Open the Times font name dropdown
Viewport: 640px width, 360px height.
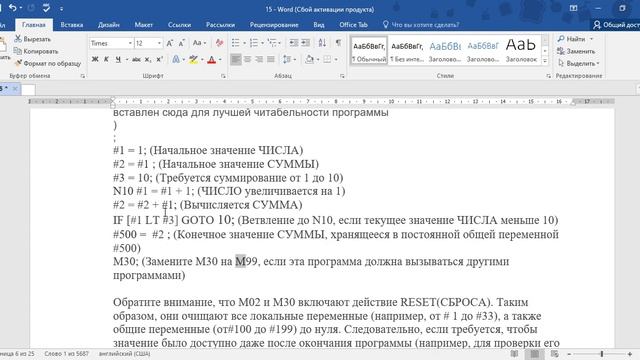[x=130, y=43]
